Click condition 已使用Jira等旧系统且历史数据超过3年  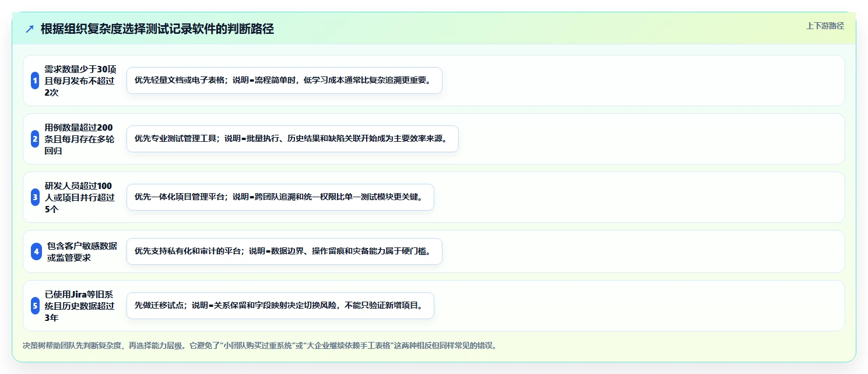80,306
